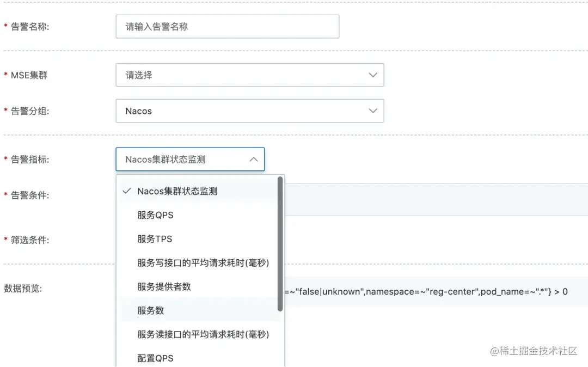Viewport: 588px width, 367px height.
Task: Click the 筛选条件 label
Action: (29, 240)
